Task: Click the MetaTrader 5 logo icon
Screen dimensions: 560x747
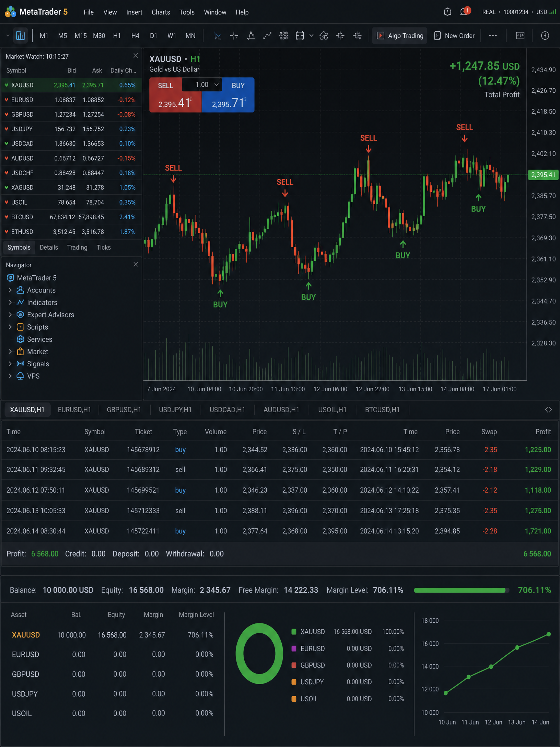Action: coord(10,12)
